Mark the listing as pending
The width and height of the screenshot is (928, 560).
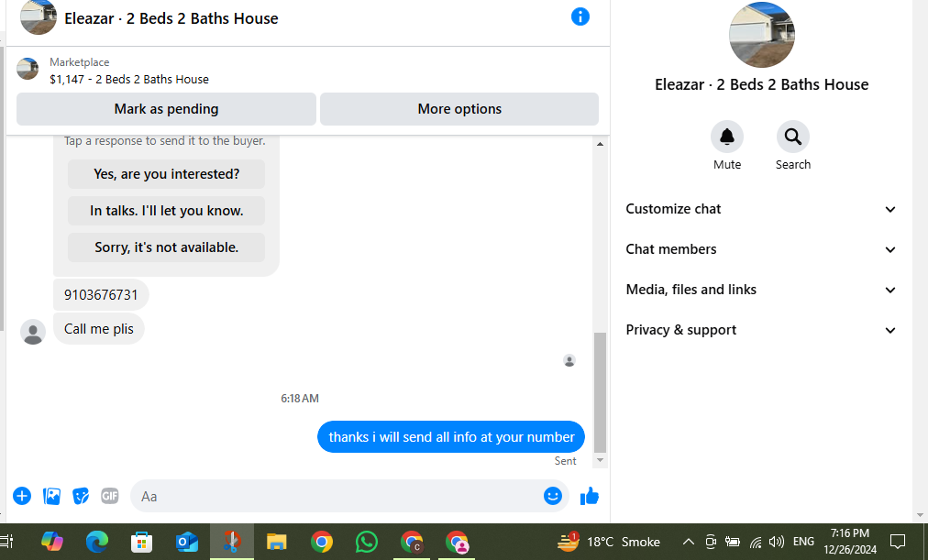tap(166, 109)
